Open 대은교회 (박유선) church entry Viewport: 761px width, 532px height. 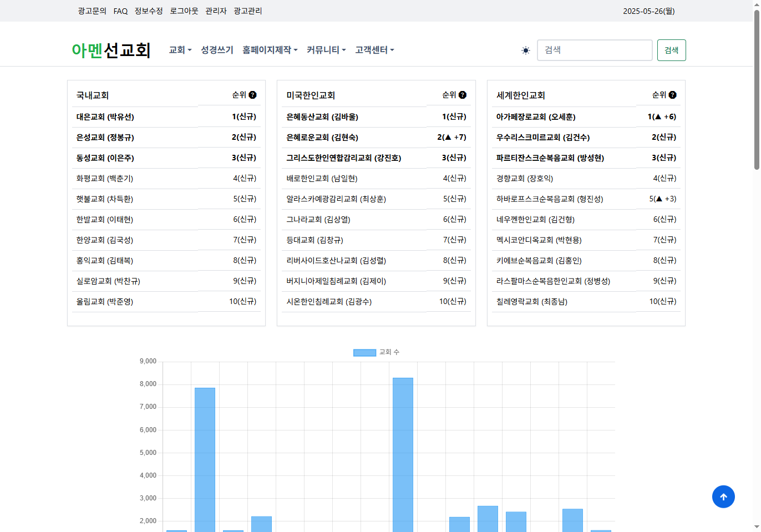[105, 117]
